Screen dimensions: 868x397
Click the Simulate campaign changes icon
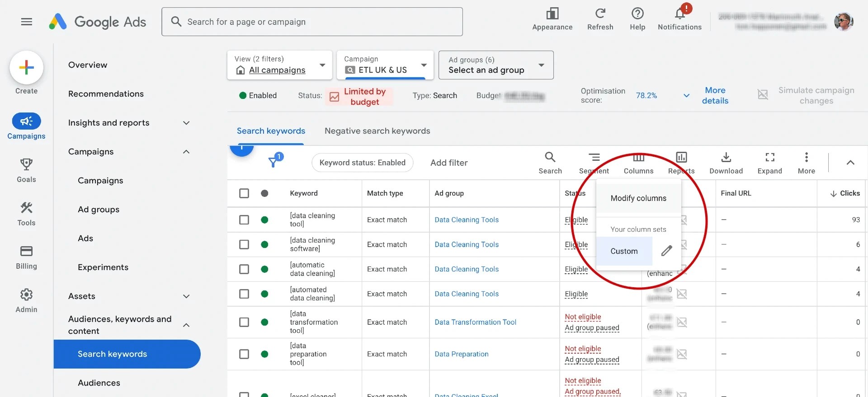click(x=763, y=95)
